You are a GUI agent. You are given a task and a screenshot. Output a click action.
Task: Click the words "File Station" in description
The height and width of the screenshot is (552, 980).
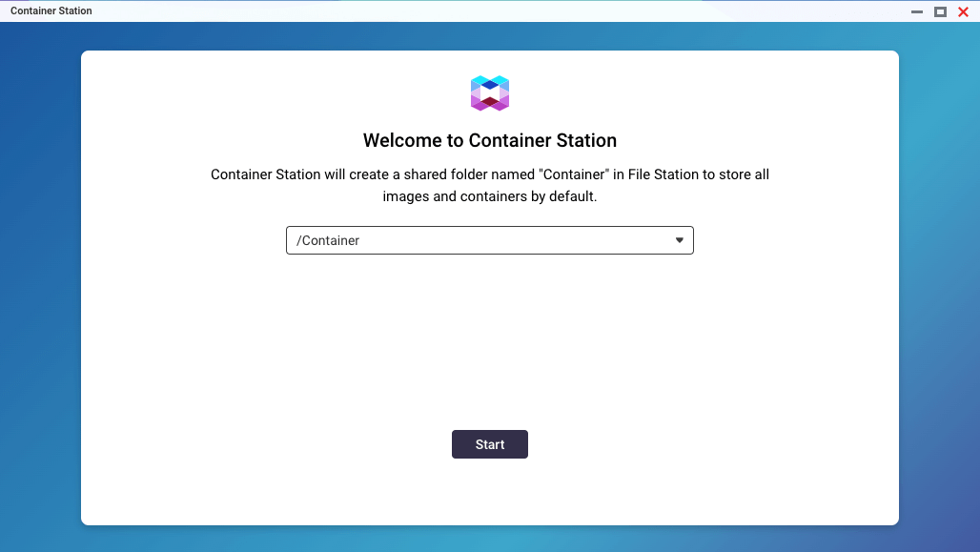[x=664, y=174]
